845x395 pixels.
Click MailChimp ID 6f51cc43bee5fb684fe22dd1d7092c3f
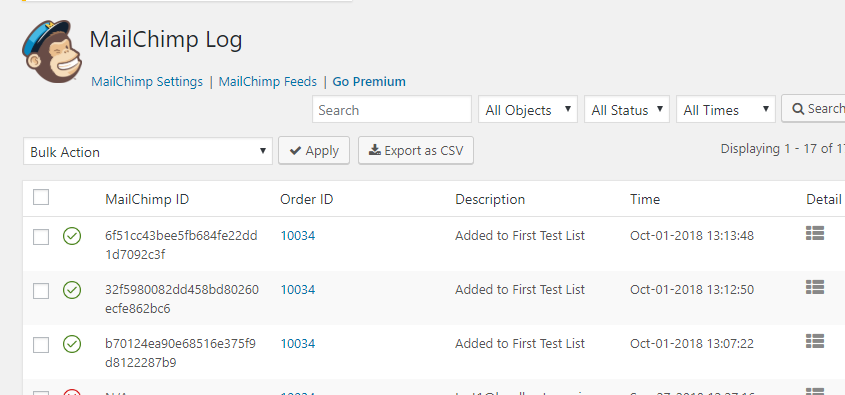pos(181,245)
